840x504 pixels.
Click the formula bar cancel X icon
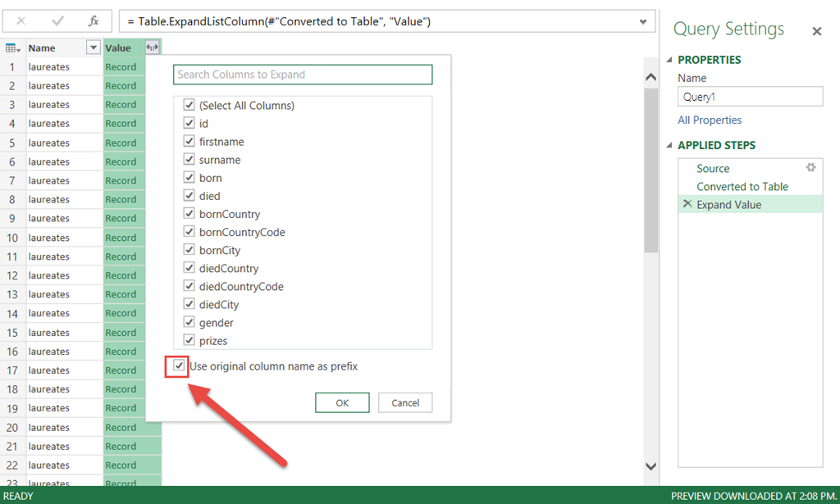[21, 21]
